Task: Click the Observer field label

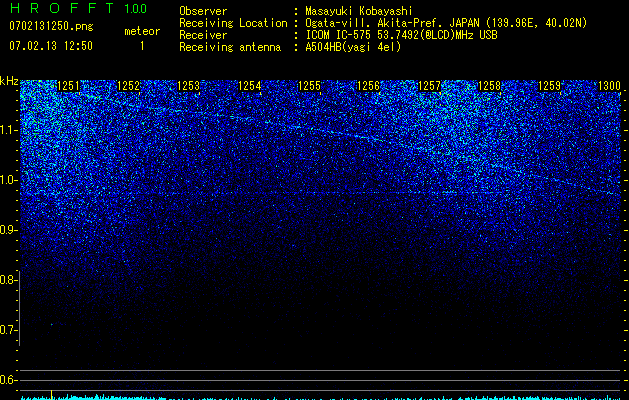Action: click(203, 11)
